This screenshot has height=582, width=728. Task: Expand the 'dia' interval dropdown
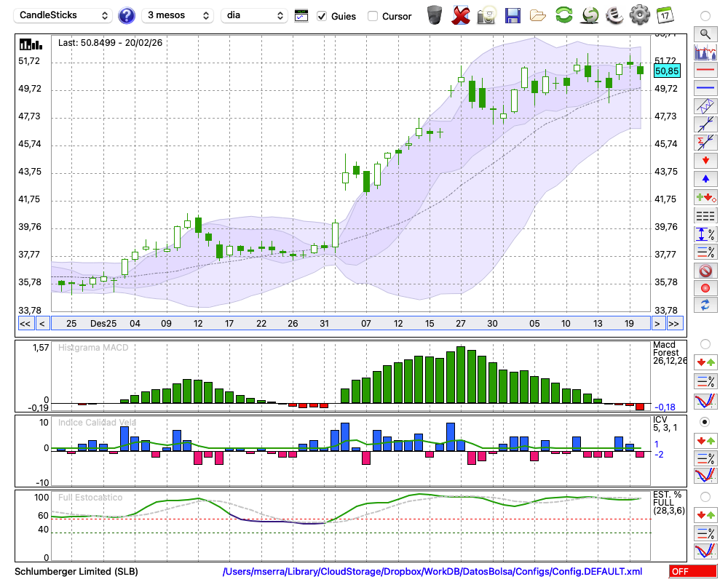pos(254,15)
